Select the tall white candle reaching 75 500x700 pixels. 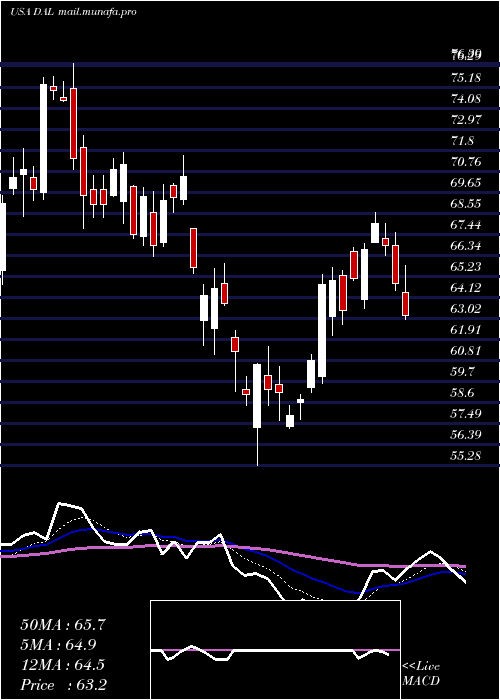coord(43,138)
